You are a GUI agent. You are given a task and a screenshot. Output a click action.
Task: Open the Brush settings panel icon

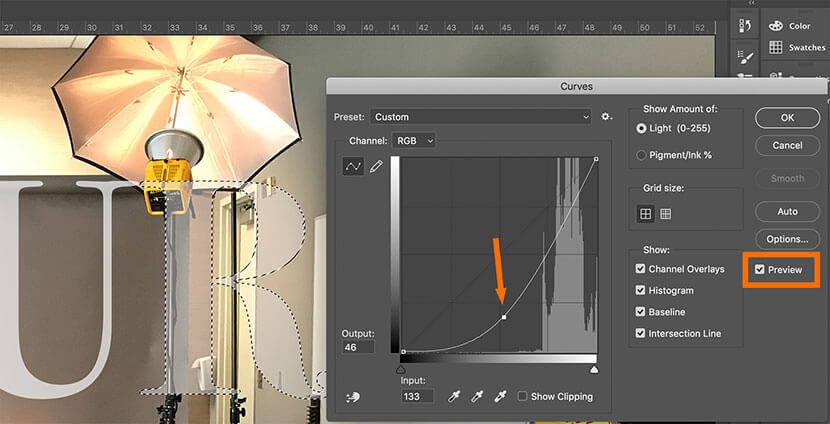click(745, 58)
